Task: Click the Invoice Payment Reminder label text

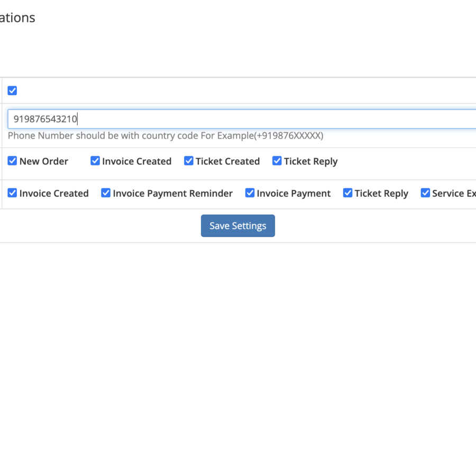Action: click(172, 194)
